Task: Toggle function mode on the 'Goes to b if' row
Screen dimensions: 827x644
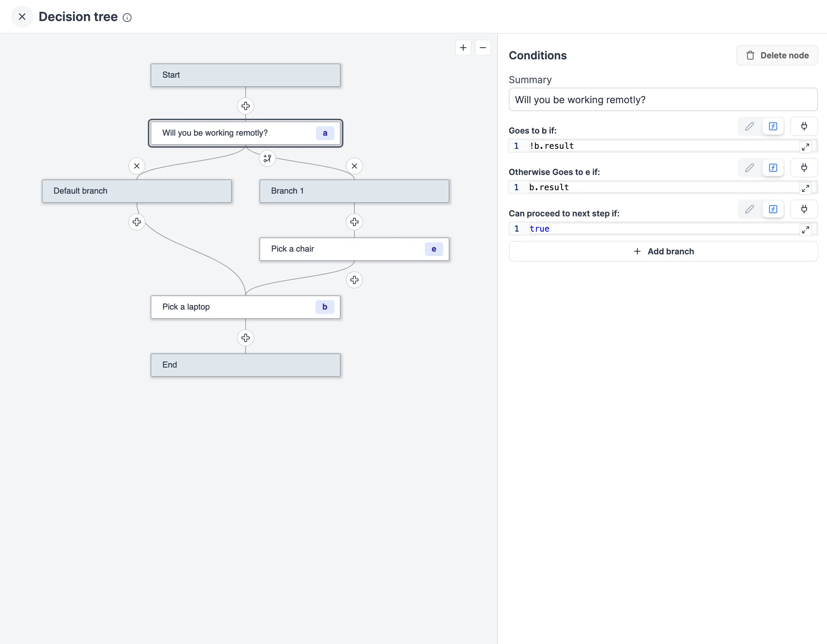Action: (773, 126)
